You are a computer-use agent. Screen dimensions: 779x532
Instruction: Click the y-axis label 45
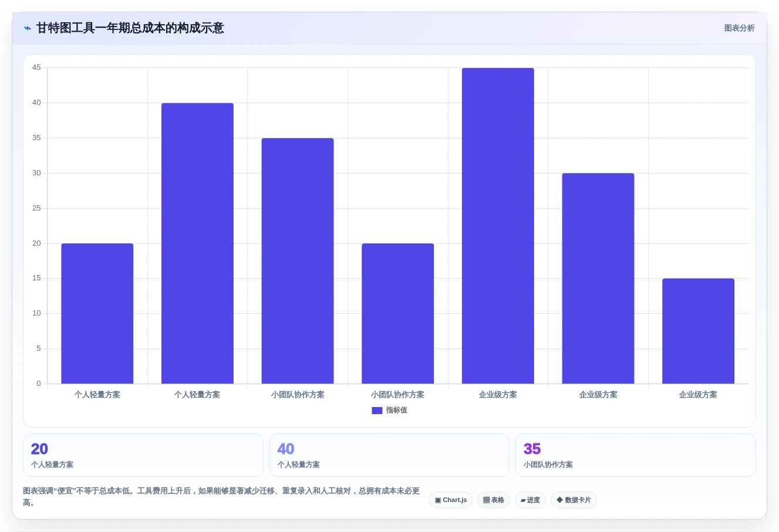click(x=36, y=68)
